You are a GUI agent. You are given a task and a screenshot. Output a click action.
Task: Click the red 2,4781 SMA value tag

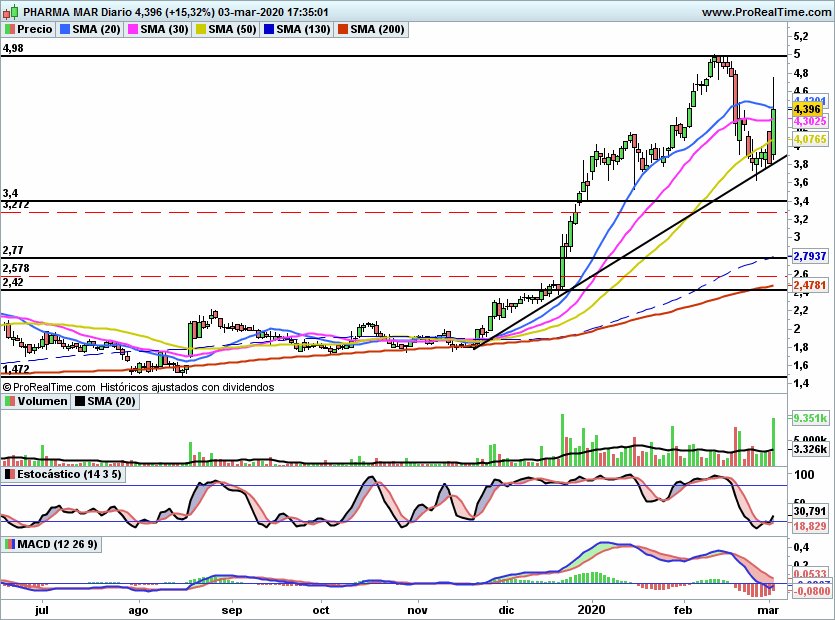(809, 286)
